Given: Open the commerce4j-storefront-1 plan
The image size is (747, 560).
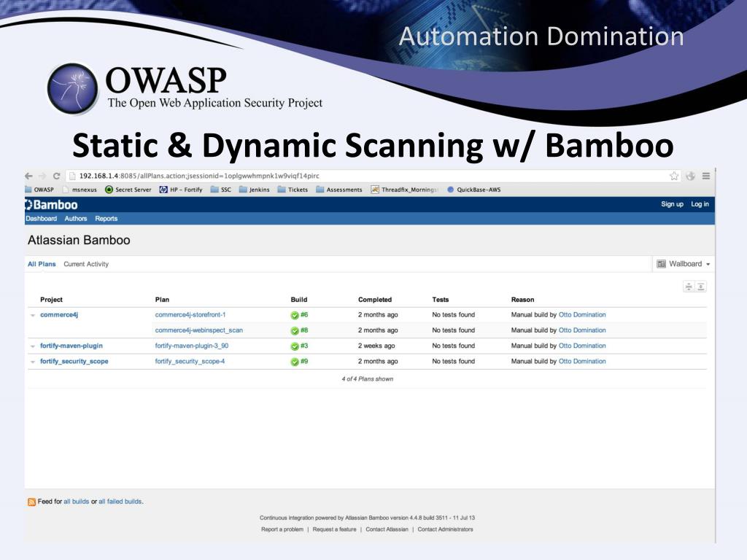Looking at the screenshot, I should [x=190, y=315].
